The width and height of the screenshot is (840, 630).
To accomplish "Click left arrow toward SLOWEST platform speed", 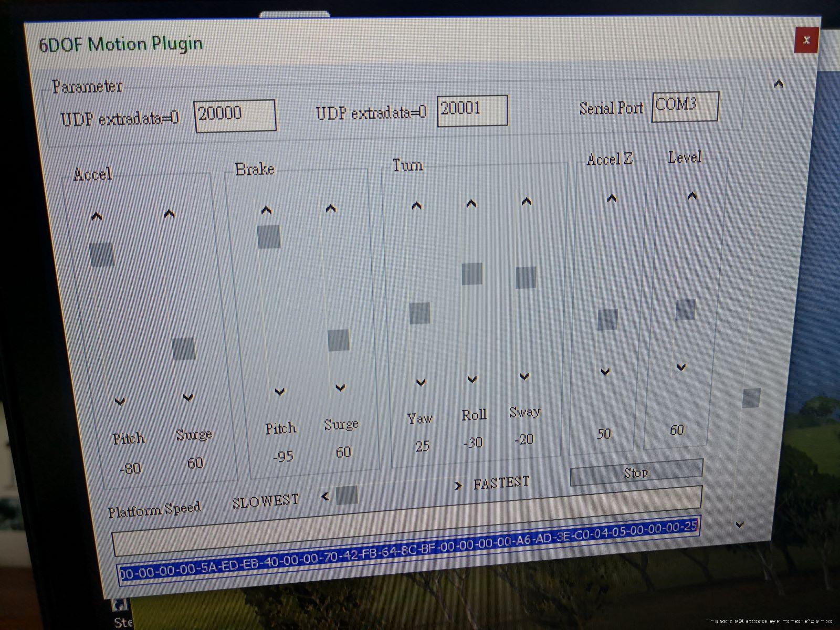I will pyautogui.click(x=325, y=496).
